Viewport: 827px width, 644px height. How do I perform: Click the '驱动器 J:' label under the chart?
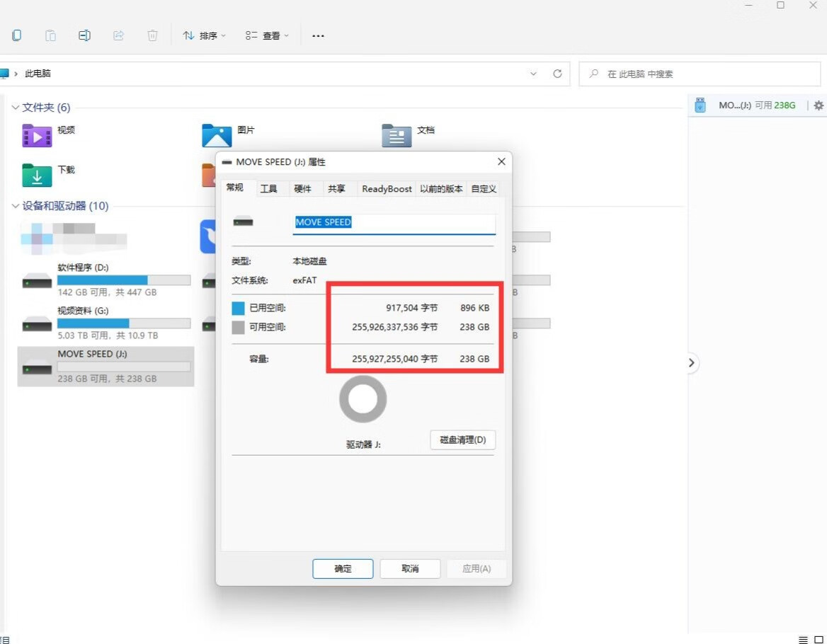[x=363, y=444]
